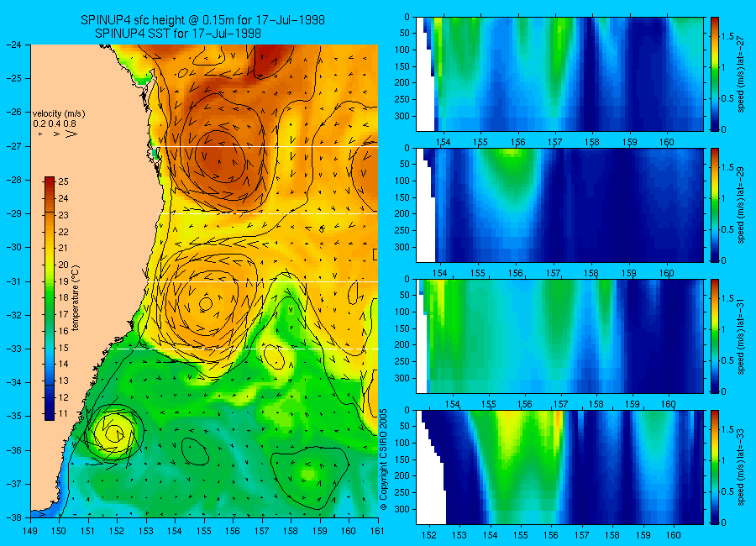756x546 pixels.
Task: Click the temperature color bar on the map
Action: (50, 298)
